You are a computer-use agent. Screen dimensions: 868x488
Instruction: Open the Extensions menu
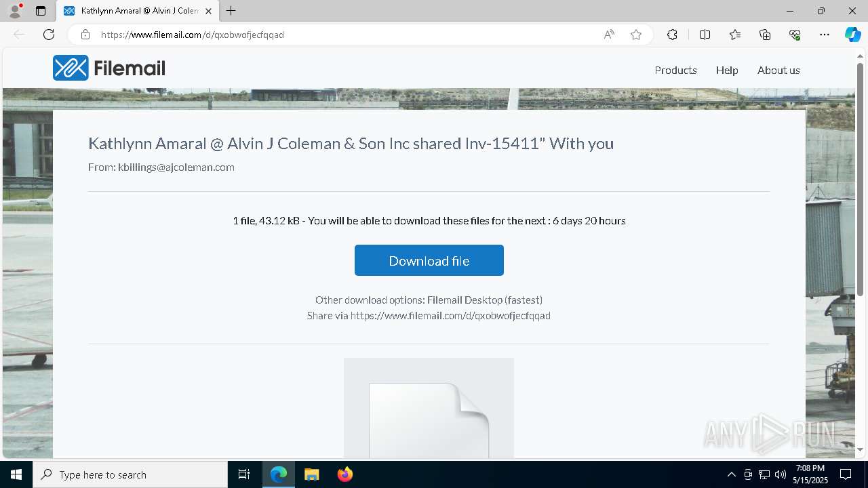point(672,35)
